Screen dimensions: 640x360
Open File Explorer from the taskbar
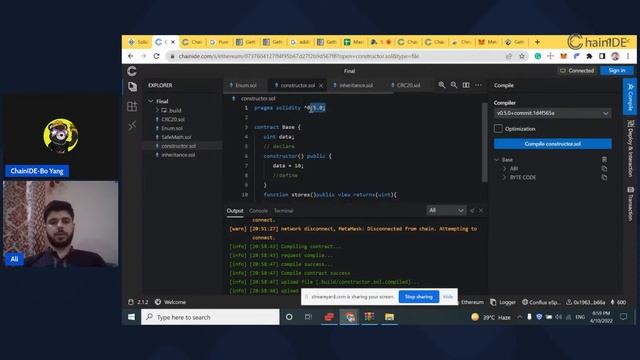[x=389, y=317]
